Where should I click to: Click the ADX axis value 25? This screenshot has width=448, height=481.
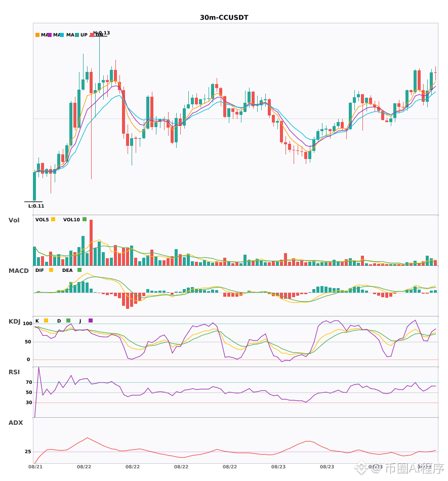28,452
